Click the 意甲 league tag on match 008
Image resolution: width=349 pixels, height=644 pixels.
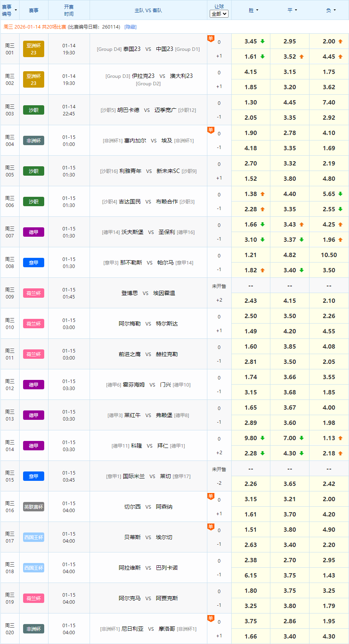(x=34, y=263)
